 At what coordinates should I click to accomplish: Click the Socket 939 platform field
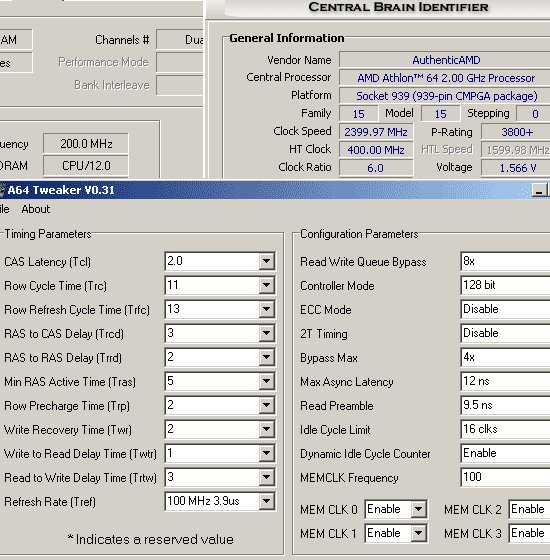pyautogui.click(x=445, y=96)
